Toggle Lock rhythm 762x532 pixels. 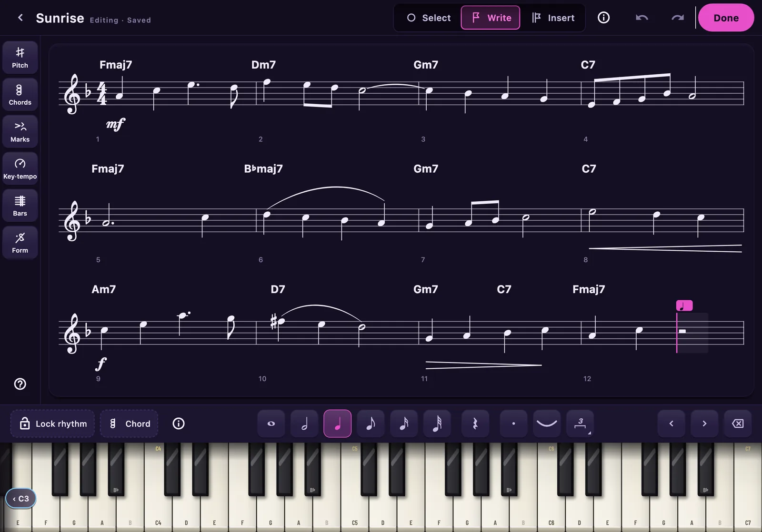52,424
